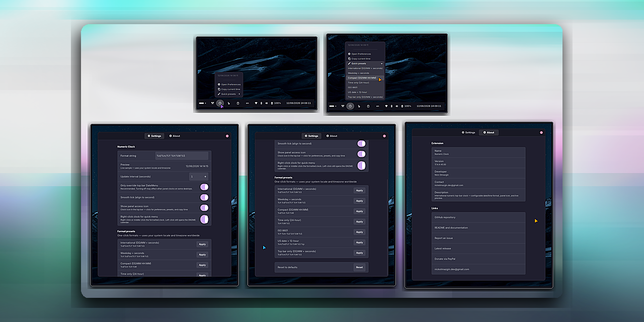Click the Format string input field
The width and height of the screenshot is (644, 322).
[181, 155]
